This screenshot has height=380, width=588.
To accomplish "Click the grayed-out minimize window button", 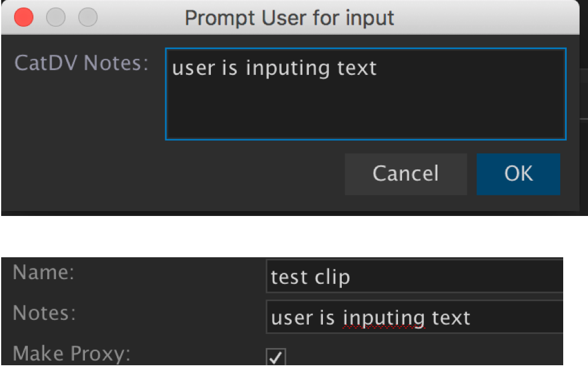I will (x=56, y=18).
